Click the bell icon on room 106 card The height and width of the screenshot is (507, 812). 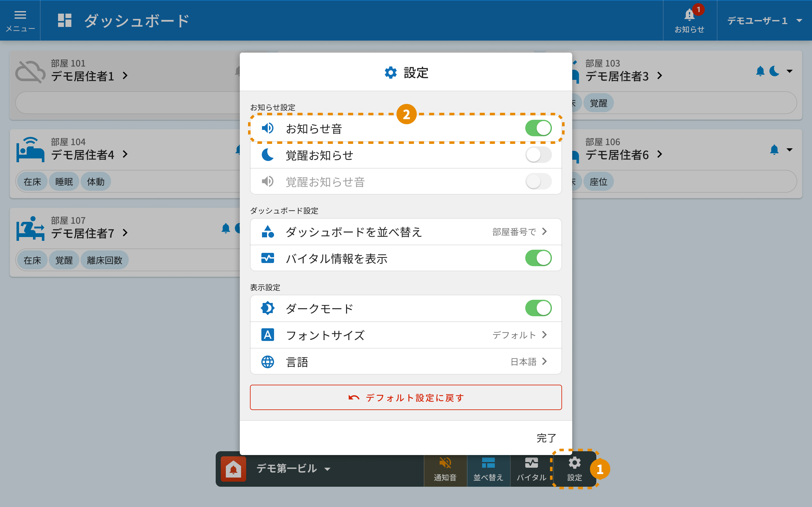[774, 150]
